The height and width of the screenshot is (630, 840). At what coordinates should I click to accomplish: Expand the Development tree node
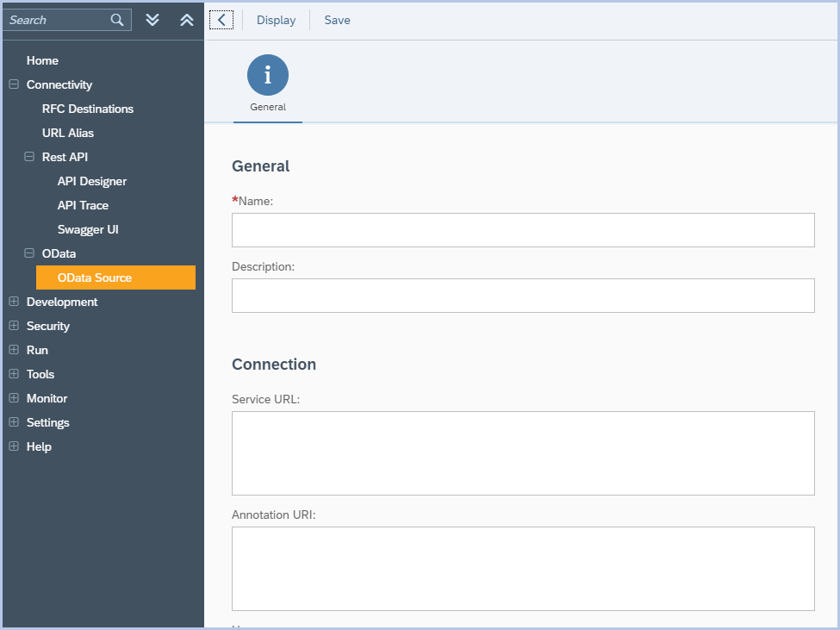(x=13, y=302)
